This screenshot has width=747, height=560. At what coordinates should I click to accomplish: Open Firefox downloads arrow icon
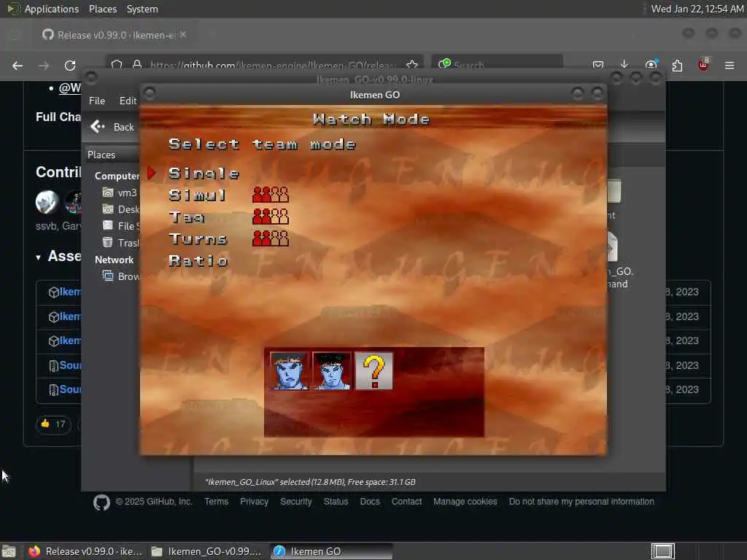click(x=624, y=65)
